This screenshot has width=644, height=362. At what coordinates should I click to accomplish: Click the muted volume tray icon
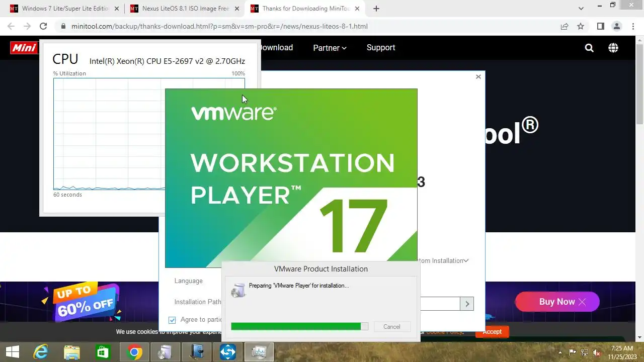point(597,352)
